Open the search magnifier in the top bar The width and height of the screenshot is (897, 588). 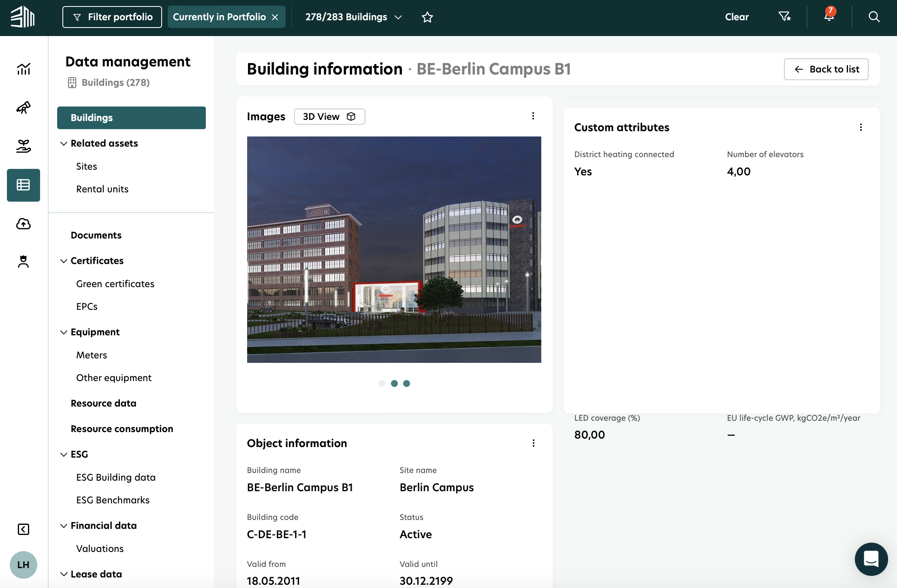(x=874, y=17)
